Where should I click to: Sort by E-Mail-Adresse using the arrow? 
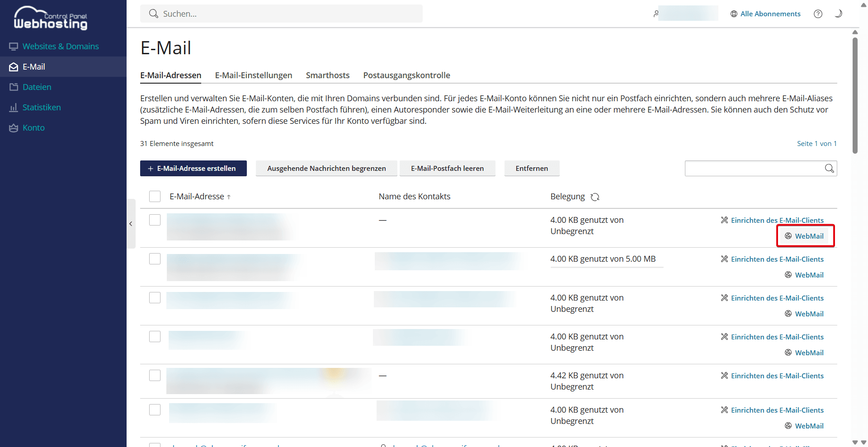point(230,197)
